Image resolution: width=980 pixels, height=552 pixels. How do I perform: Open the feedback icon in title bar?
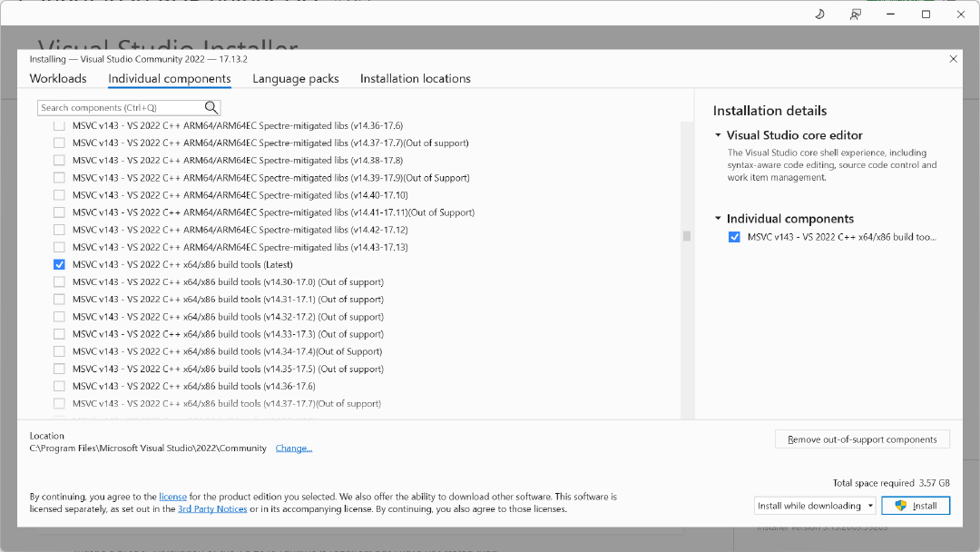click(x=855, y=15)
